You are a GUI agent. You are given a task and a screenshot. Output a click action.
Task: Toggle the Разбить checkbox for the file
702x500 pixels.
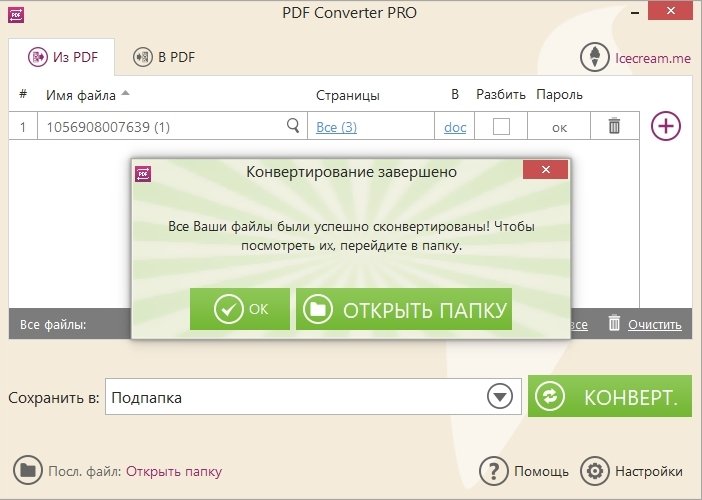501,126
